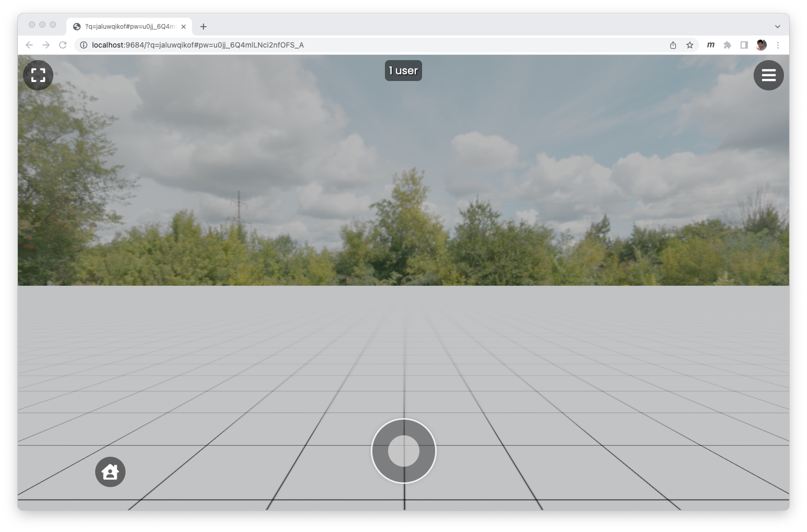Click the home reset-view icon

coord(110,472)
